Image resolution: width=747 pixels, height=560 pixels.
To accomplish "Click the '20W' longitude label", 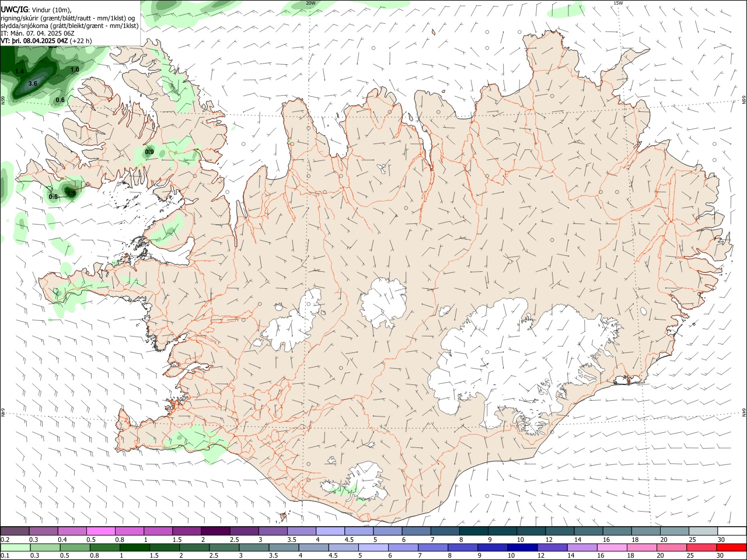I will [310, 3].
